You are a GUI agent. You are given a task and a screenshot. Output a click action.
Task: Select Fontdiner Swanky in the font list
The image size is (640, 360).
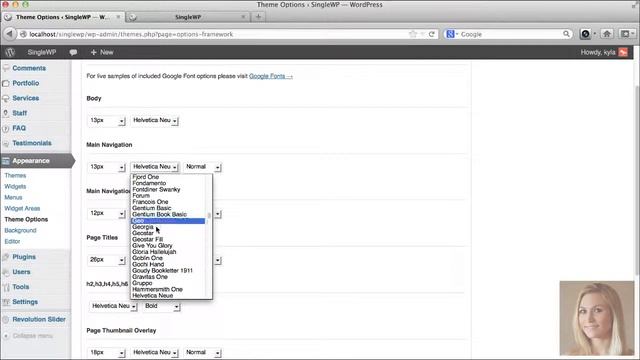[156, 189]
